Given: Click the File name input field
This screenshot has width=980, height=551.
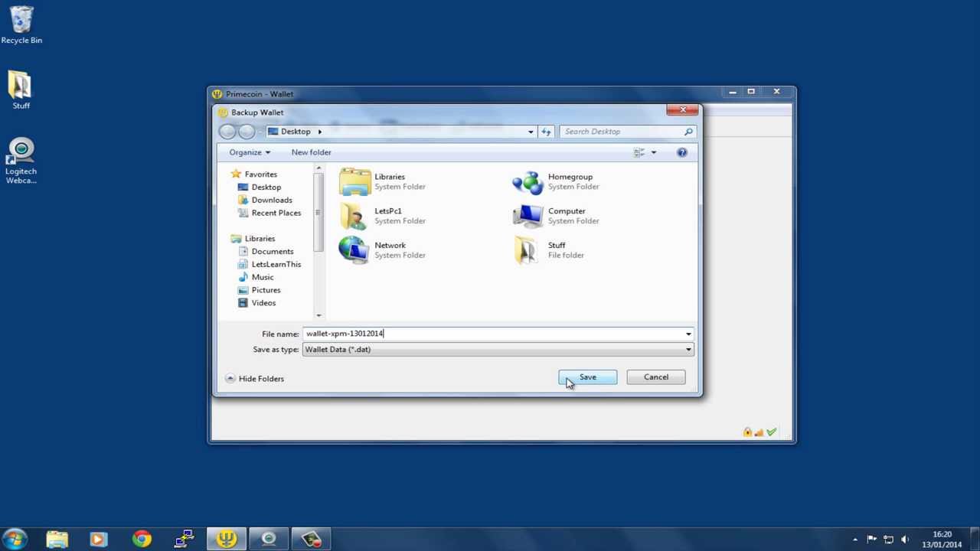Looking at the screenshot, I should pyautogui.click(x=492, y=334).
